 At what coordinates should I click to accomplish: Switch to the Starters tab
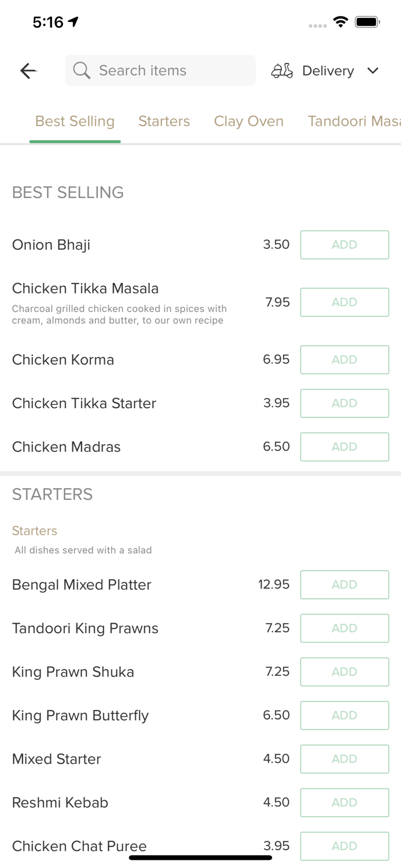(x=164, y=121)
